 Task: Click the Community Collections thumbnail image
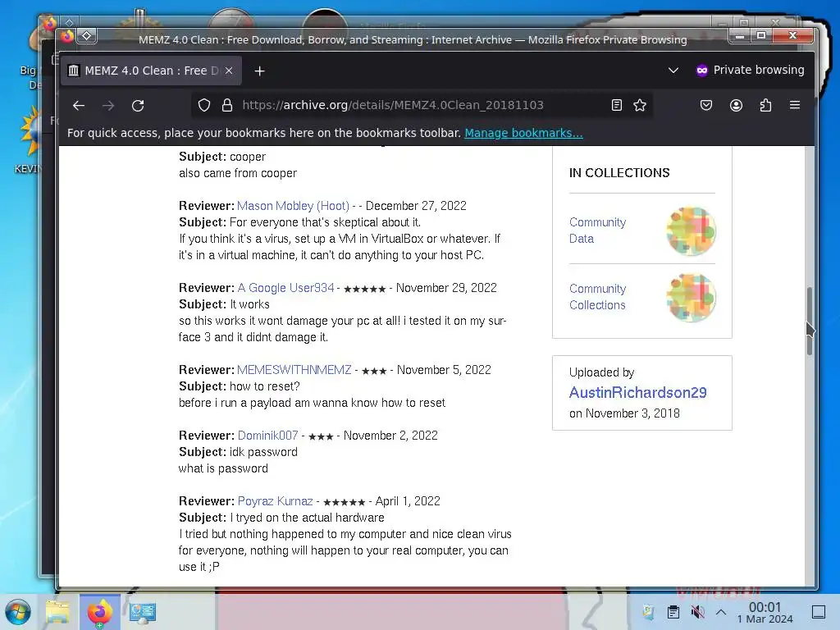691,297
